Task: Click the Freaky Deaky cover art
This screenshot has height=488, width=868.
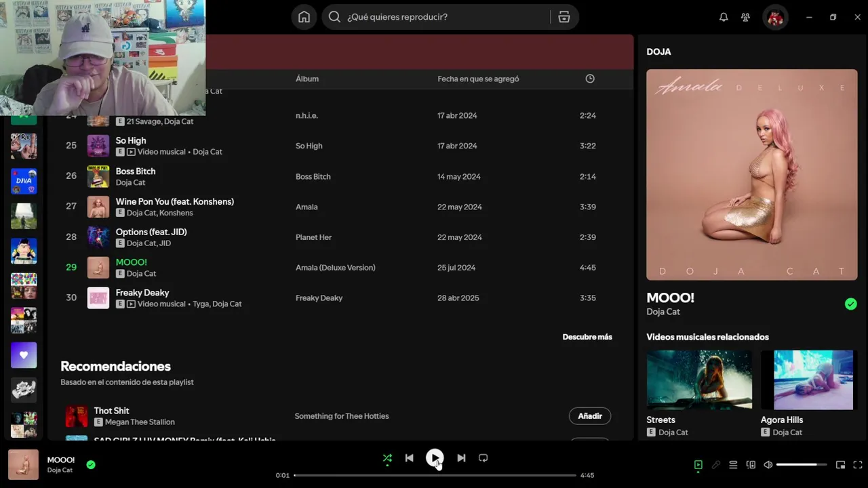Action: pos(98,298)
